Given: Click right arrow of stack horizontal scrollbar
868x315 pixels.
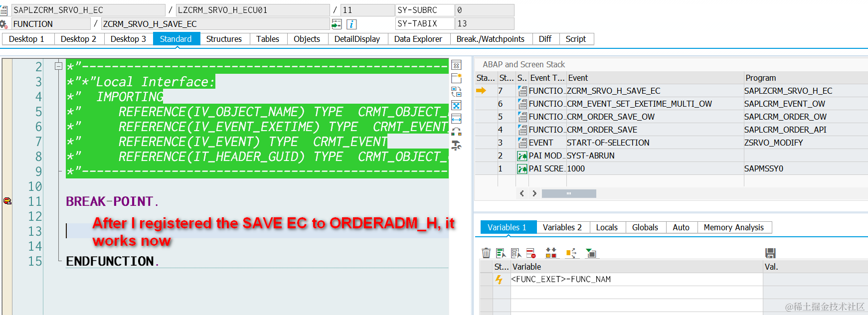Looking at the screenshot, I should pyautogui.click(x=534, y=193).
